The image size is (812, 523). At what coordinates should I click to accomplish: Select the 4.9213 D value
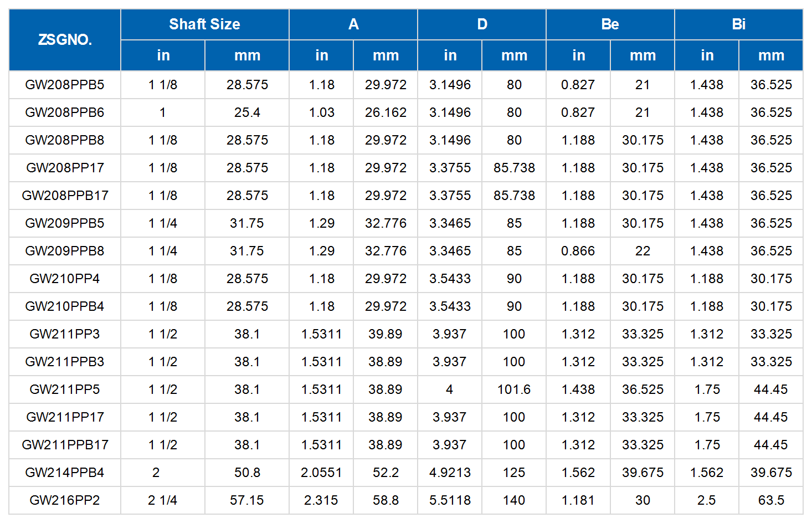click(450, 473)
